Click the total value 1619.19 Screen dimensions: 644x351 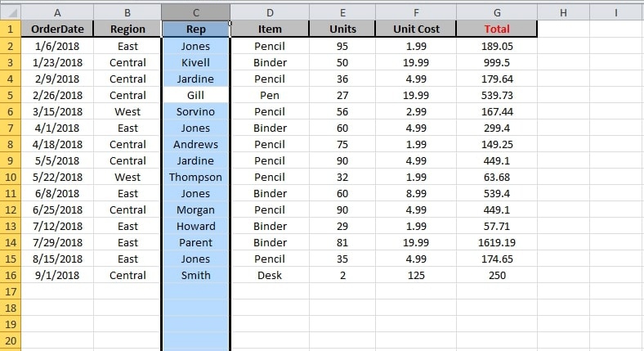click(497, 242)
